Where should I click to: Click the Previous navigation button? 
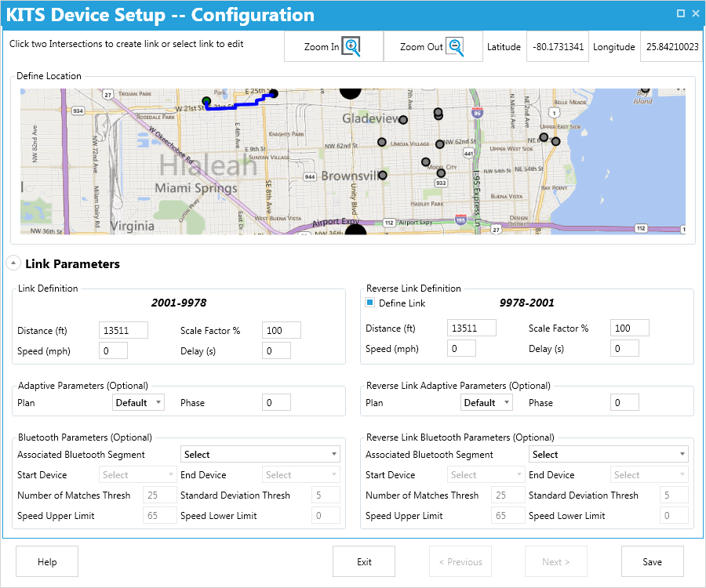(460, 561)
